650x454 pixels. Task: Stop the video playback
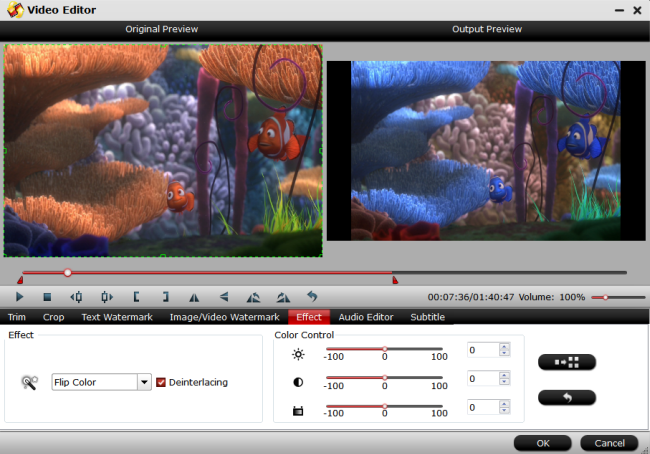pos(47,297)
